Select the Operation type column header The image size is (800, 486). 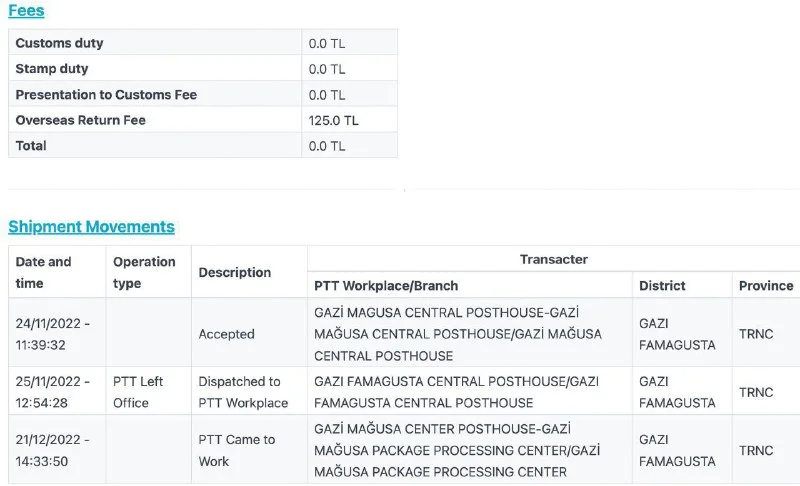(x=144, y=272)
